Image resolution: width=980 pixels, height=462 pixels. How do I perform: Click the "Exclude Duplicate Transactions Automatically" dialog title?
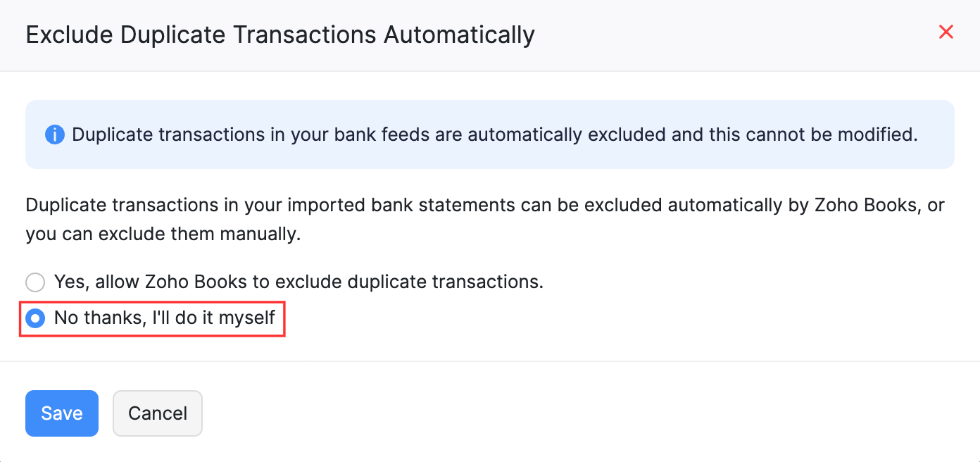pos(280,35)
